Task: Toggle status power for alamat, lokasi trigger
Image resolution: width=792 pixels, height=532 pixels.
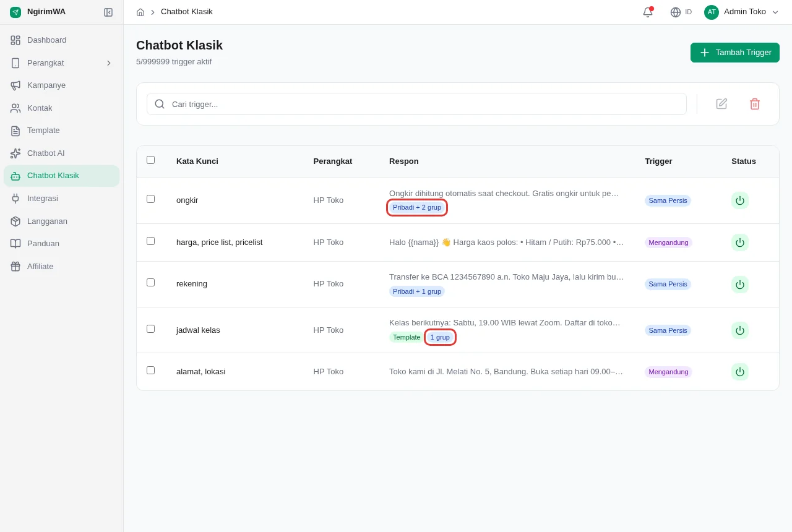Action: 740,372
